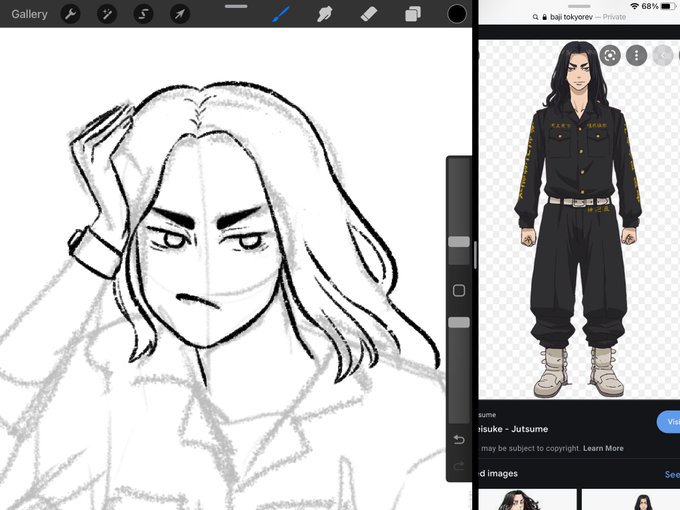This screenshot has width=680, height=510.
Task: Redo using the sidebar redo arrow
Action: coord(458,466)
